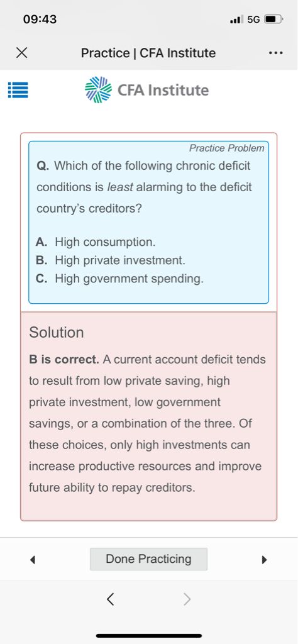Tap the 5G signal indicator
Screen dimensions: 298x644
pos(254,19)
